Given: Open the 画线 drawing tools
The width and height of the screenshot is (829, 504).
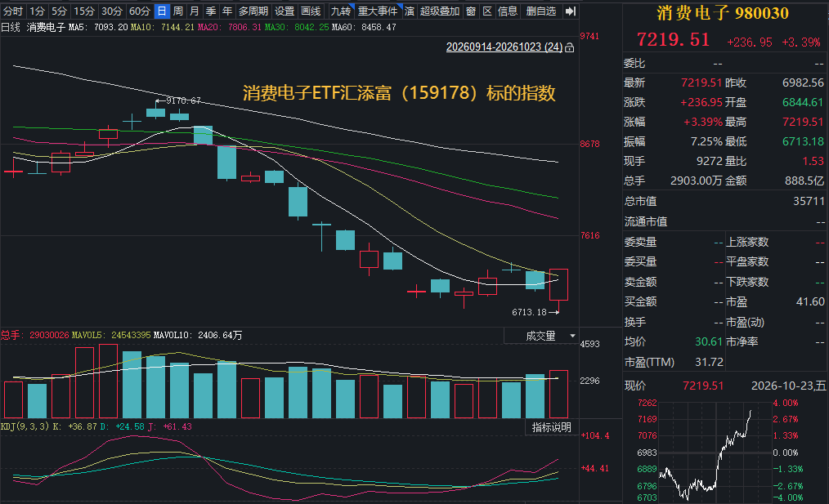Looking at the screenshot, I should (x=311, y=11).
